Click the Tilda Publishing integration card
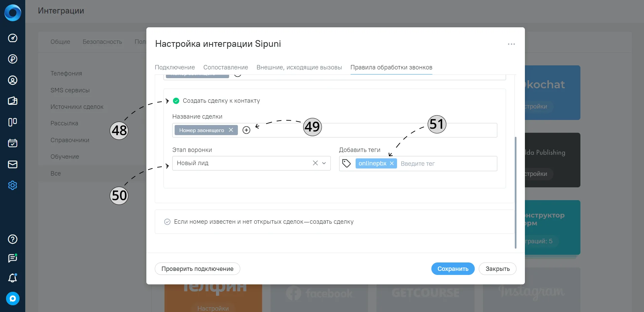Viewport: 644px width, 312px height. [x=552, y=160]
